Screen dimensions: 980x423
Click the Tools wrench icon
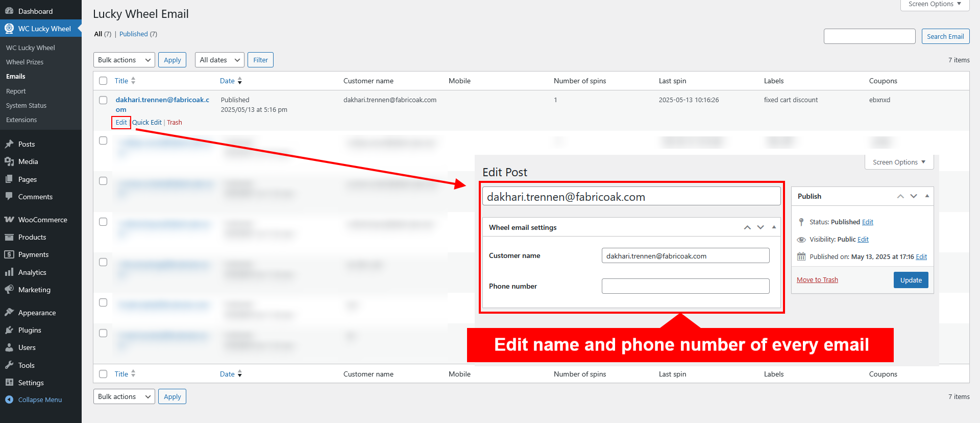(9, 365)
